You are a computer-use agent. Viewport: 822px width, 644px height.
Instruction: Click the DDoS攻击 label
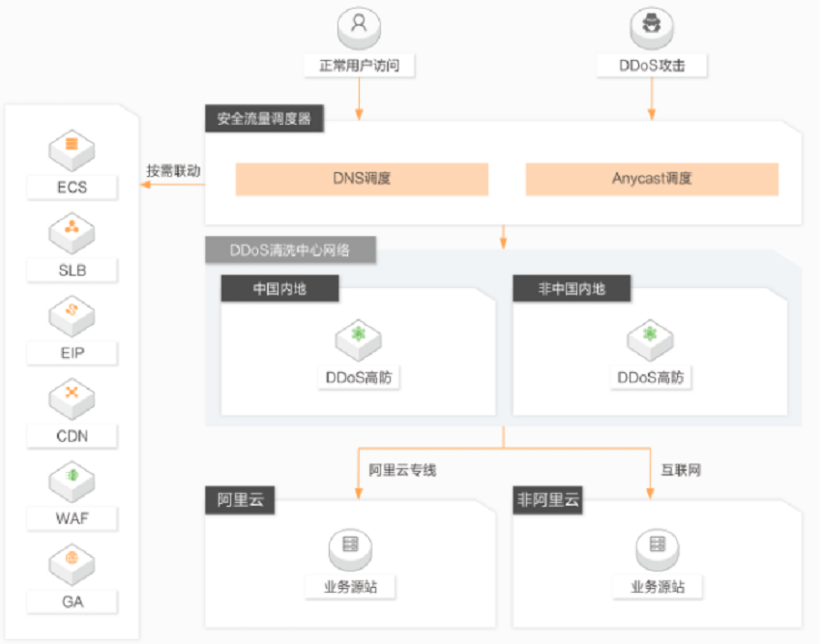point(652,66)
